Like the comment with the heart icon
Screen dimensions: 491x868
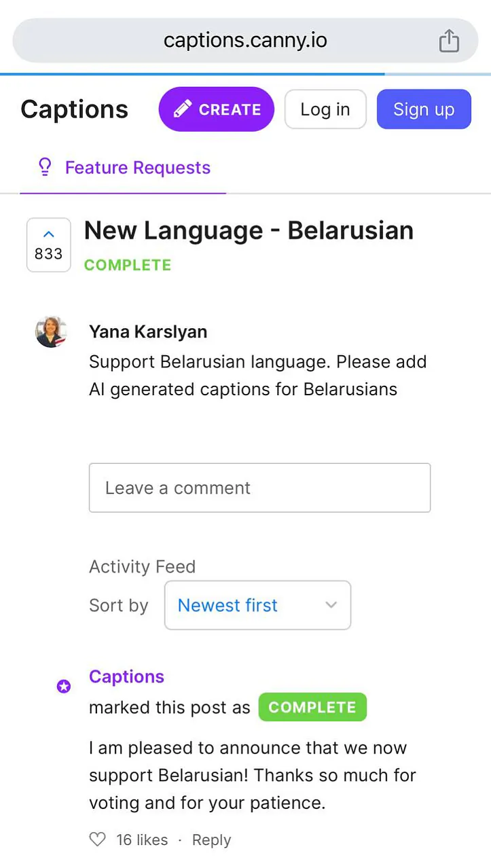(98, 840)
